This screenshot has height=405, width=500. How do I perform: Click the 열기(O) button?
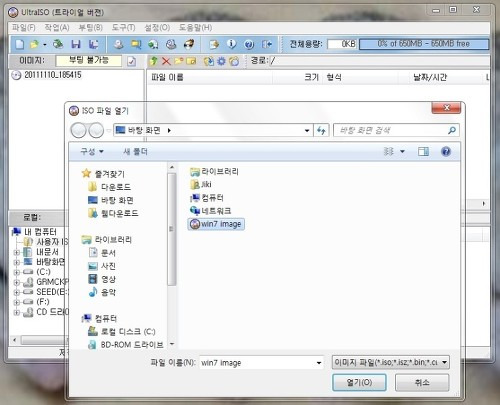coord(359,382)
